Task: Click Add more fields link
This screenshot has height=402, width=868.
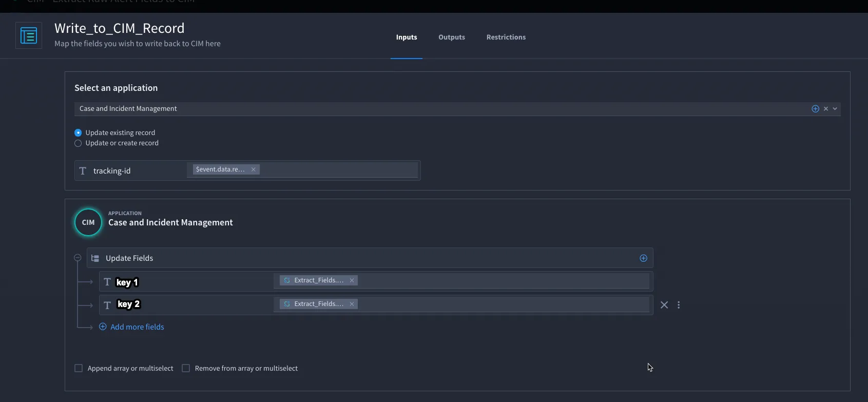Action: coord(137,327)
